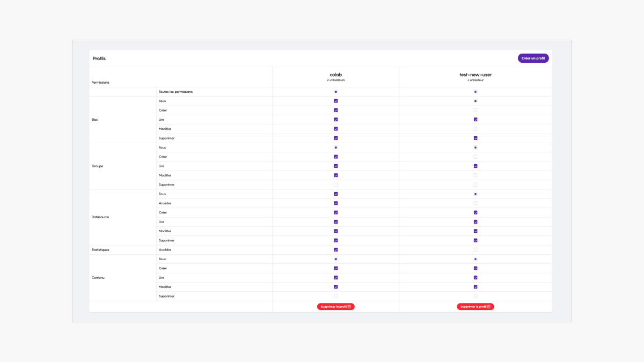Uncheck Contenu Modifier for test-new-user

(475, 287)
